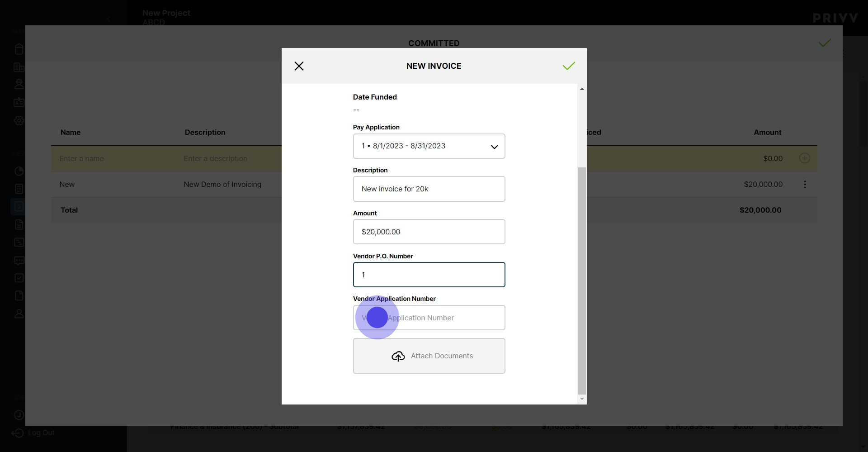This screenshot has width=868, height=452.
Task: Click the 'Enter a description' field
Action: tap(215, 159)
